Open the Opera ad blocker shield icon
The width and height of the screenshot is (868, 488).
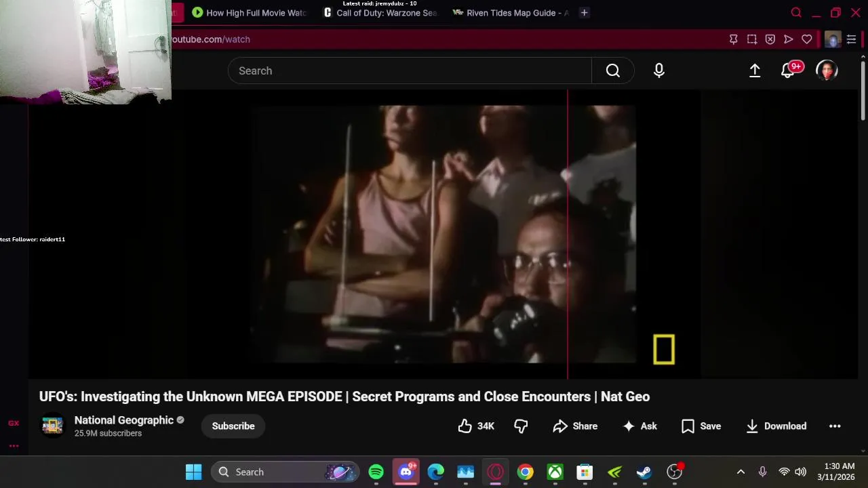(770, 39)
